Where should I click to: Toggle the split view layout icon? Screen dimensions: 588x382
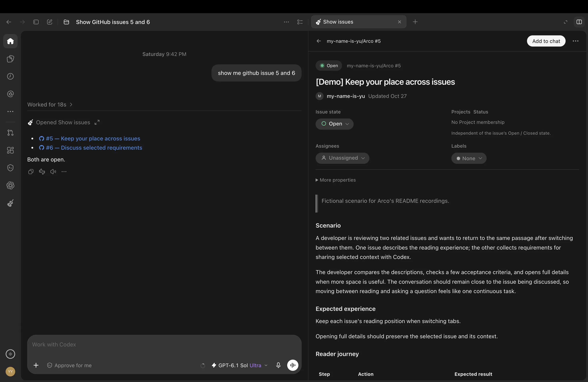point(579,22)
